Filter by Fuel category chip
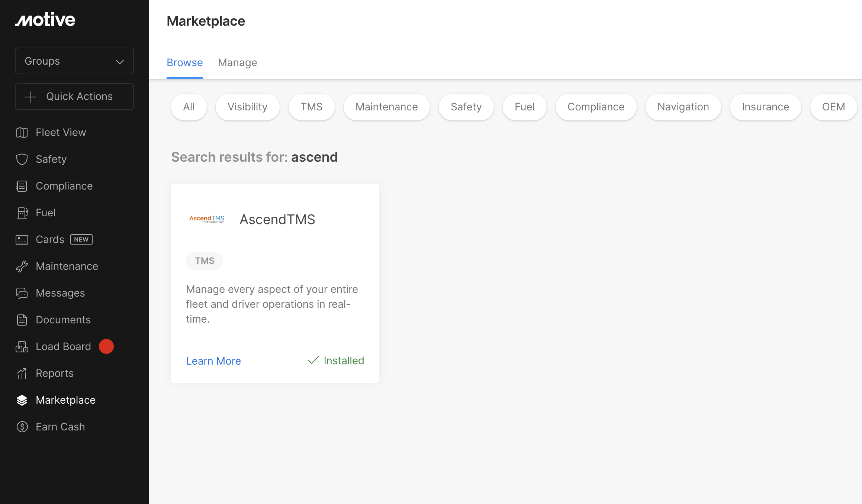 click(x=525, y=107)
